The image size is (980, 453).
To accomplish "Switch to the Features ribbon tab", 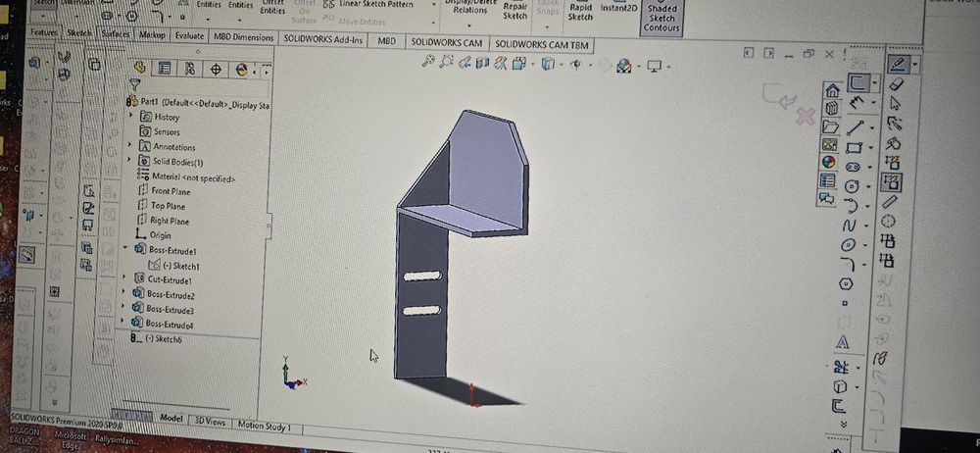I will pos(44,32).
